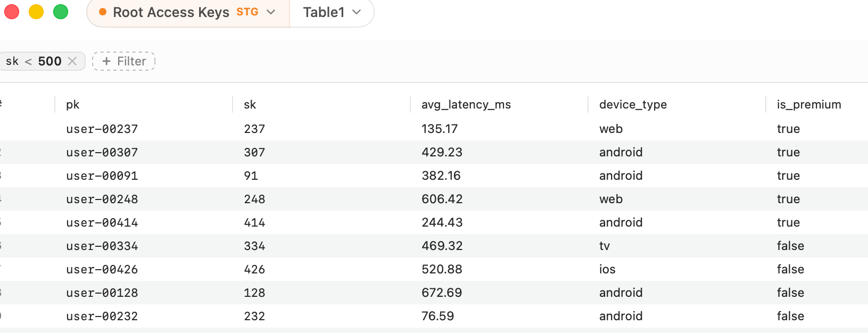The image size is (868, 333).
Task: Click the avg_latency_ms column header
Action: tap(466, 104)
